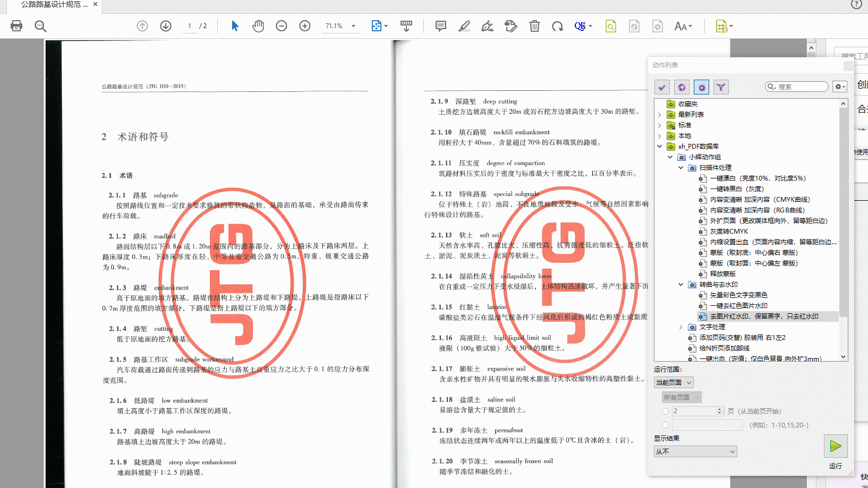Viewport: 868px width, 488px height.
Task: Click the Print icon in the toolbar
Action: [16, 25]
